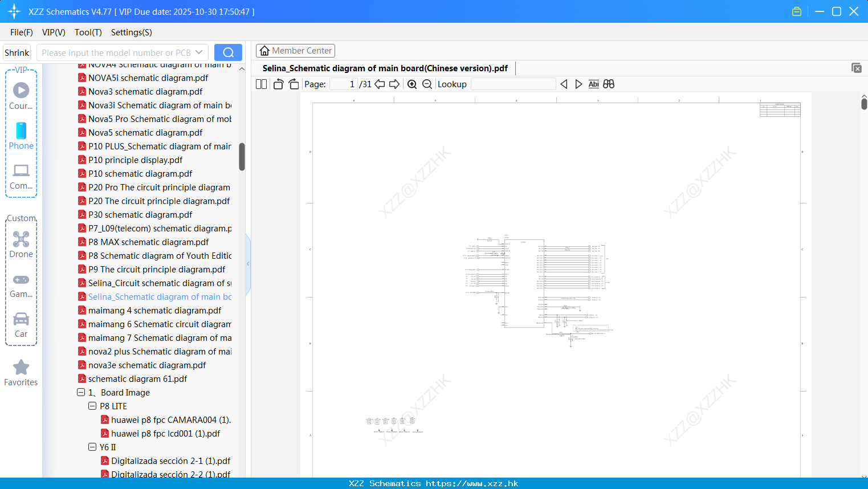Open P10 schematic diagram.pdf
Image resolution: width=868 pixels, height=489 pixels.
140,173
